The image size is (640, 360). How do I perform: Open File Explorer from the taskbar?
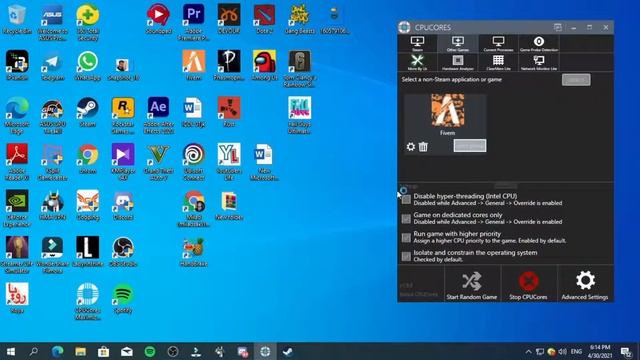80,351
